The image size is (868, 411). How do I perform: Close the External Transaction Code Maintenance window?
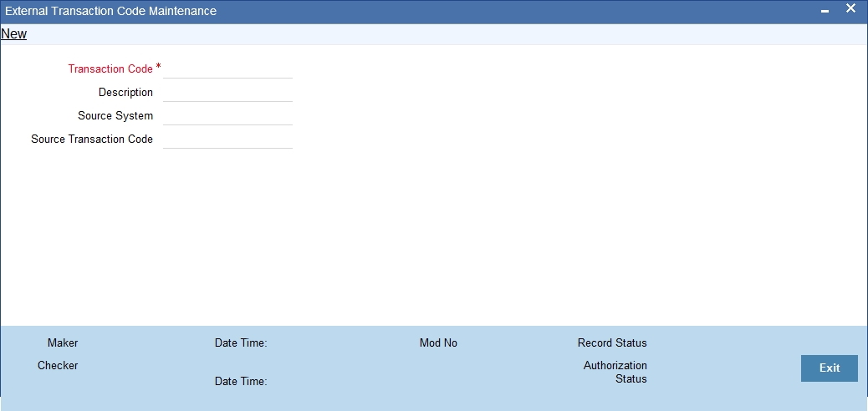pyautogui.click(x=850, y=8)
